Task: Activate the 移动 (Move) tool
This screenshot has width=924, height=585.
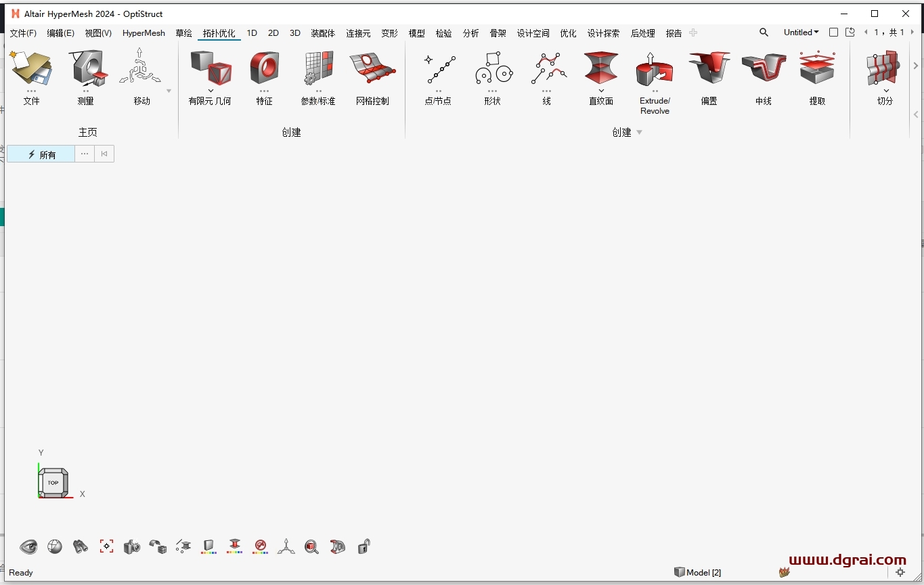Action: [x=140, y=67]
